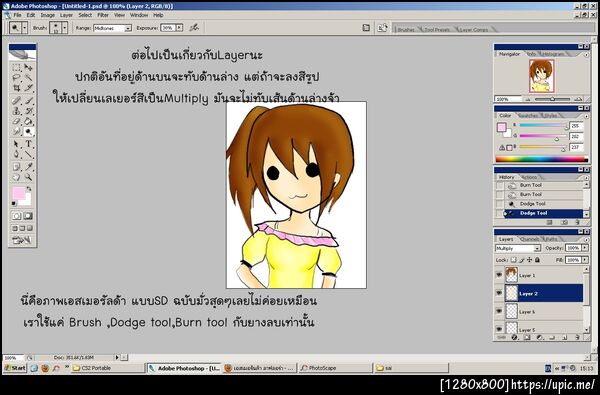
Task: Jump to ImageReady from toolbox bottom
Action: (21, 240)
